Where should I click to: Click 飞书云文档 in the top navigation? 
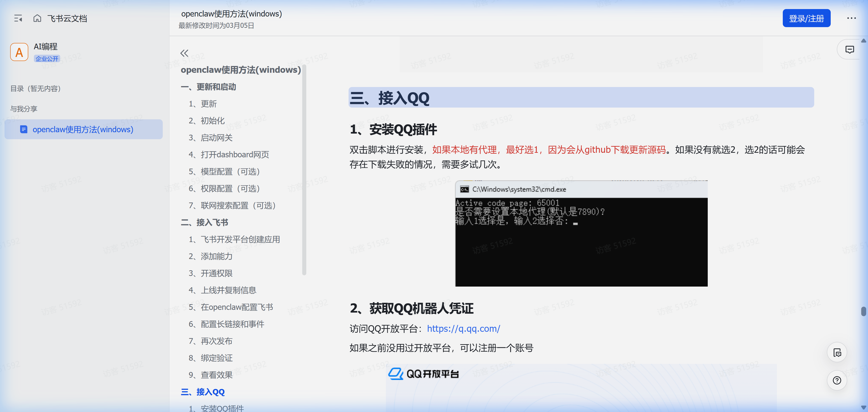pyautogui.click(x=67, y=18)
